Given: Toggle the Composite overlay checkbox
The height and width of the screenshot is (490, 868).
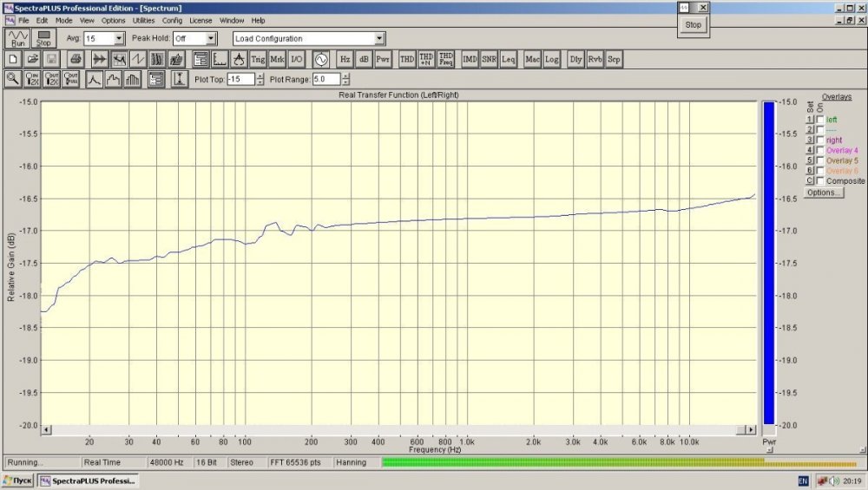Looking at the screenshot, I should tap(820, 180).
